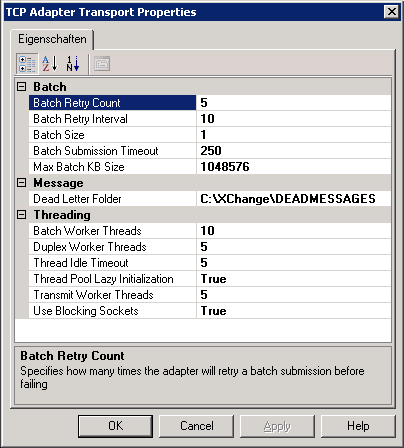This screenshot has width=404, height=448.
Task: Select the Batch Submission Timeout value
Action: point(294,151)
